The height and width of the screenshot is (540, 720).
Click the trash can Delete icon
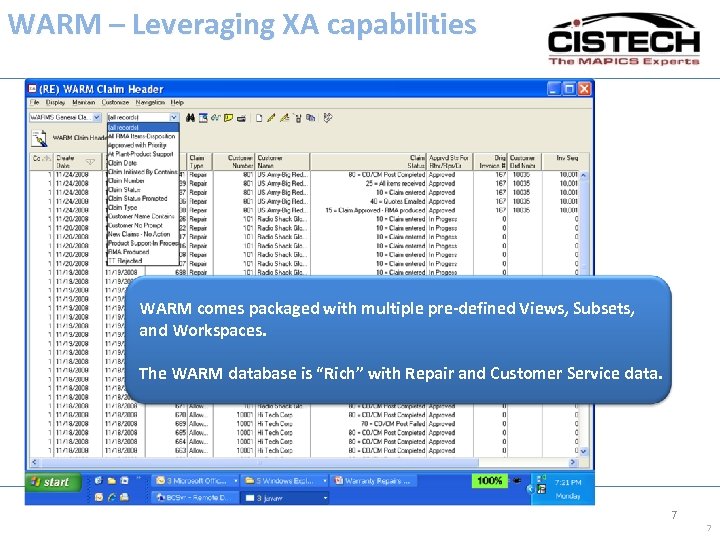pyautogui.click(x=298, y=118)
